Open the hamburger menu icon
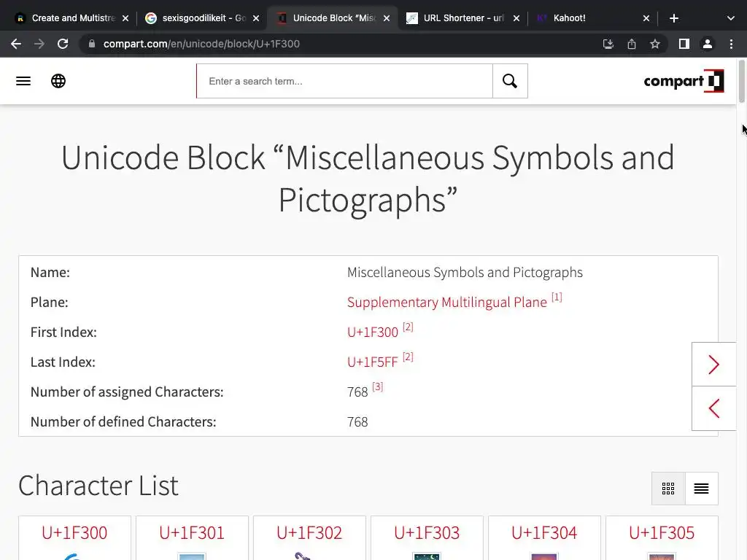The height and width of the screenshot is (560, 747). [23, 81]
